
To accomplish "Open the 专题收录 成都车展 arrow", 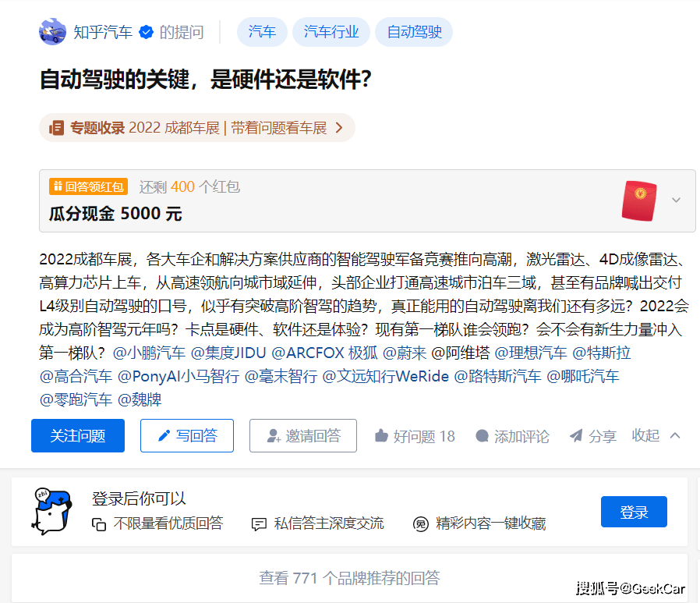I will click(x=339, y=128).
